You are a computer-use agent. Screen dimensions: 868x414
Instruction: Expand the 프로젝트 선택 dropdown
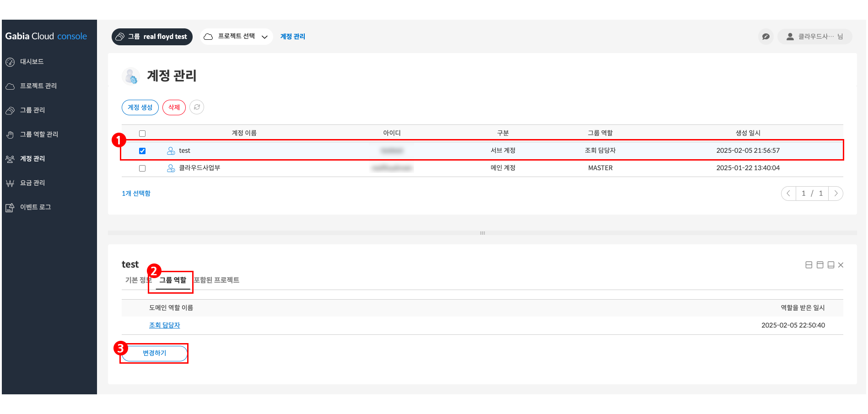pyautogui.click(x=237, y=37)
